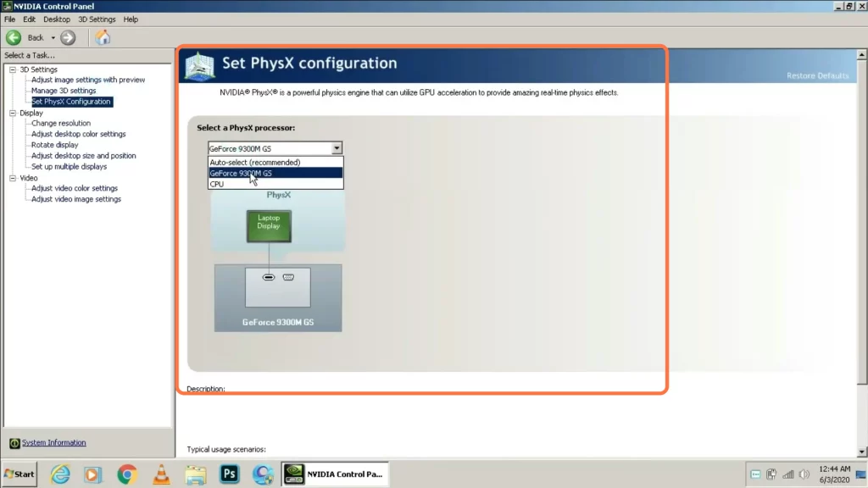
Task: Click the Video tree category label
Action: point(28,178)
